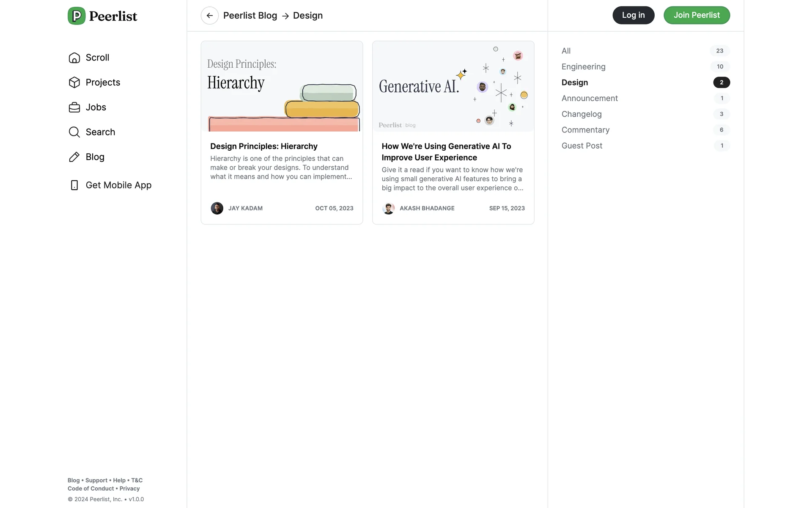Click the Get Mobile App phone icon
The image size is (812, 508).
74,185
